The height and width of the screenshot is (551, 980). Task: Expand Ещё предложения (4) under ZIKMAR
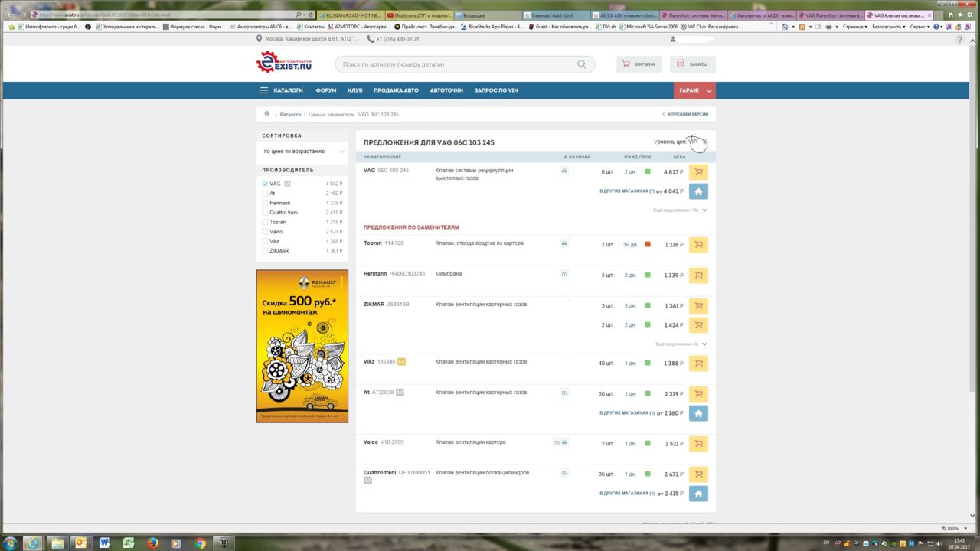pos(681,344)
